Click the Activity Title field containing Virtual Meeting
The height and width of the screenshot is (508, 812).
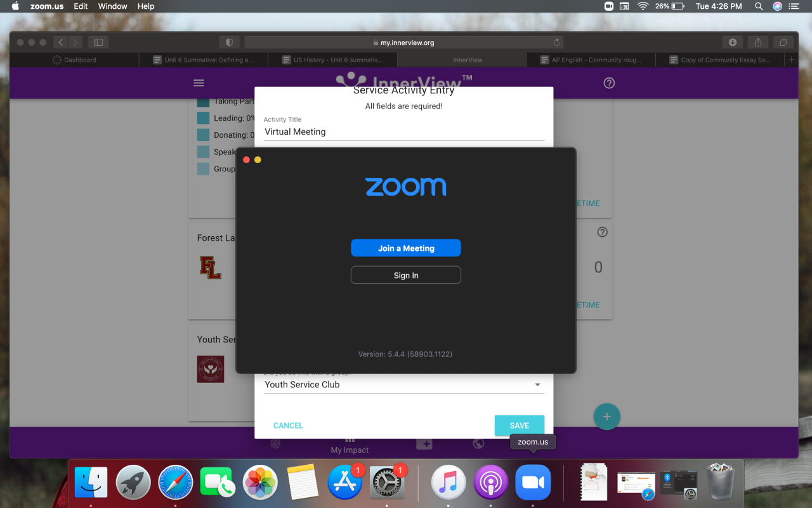[x=403, y=132]
